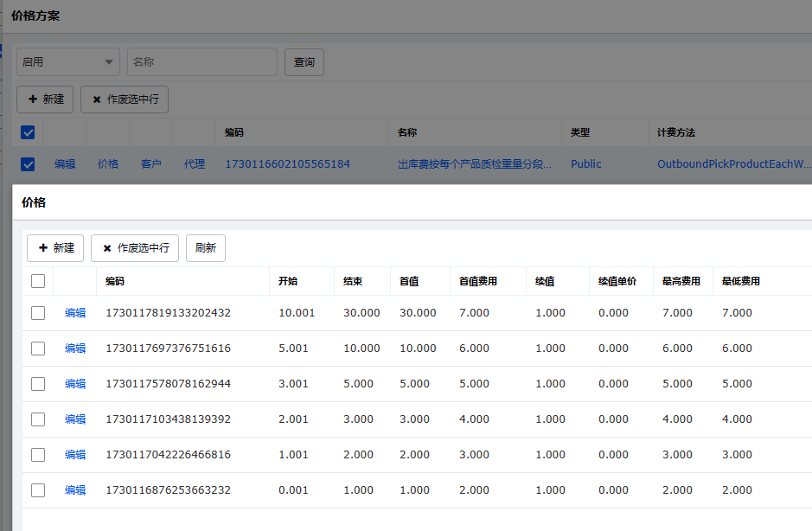Select scheme code 1730116602105565184
This screenshot has height=531, width=812.
tap(287, 164)
